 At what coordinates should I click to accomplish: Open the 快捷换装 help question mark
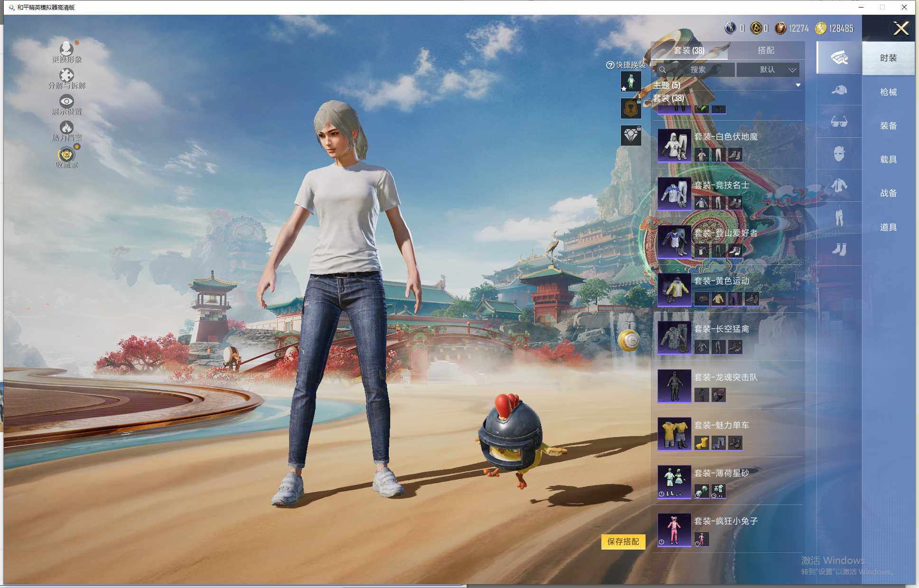pyautogui.click(x=610, y=64)
